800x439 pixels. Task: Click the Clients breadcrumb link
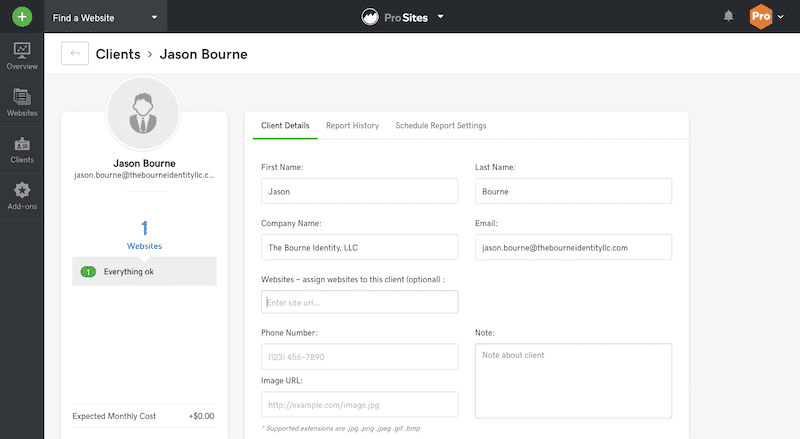[118, 54]
